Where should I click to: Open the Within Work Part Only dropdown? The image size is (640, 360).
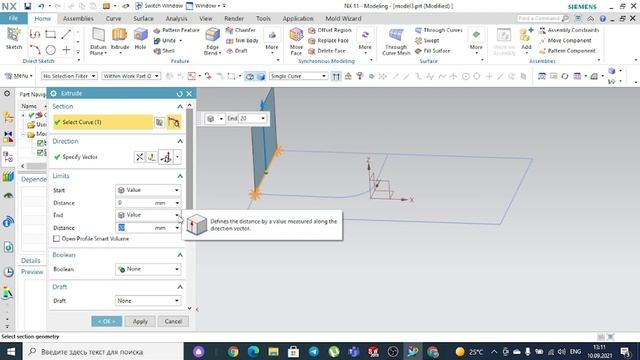(131, 76)
